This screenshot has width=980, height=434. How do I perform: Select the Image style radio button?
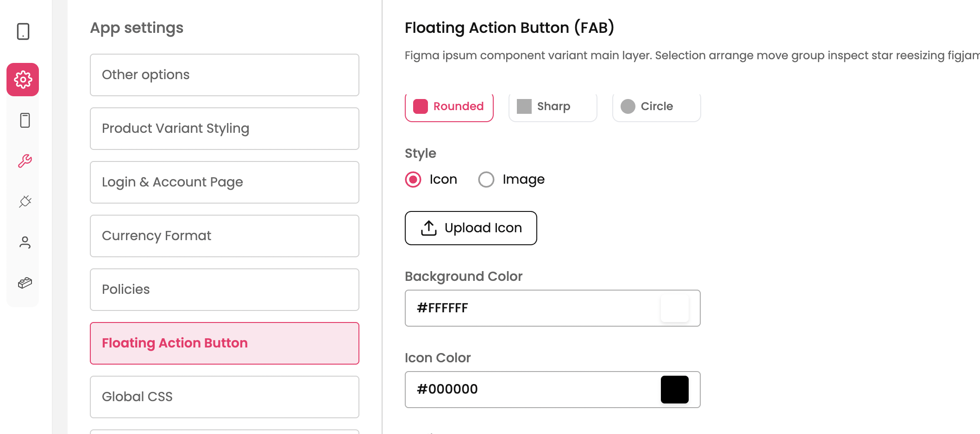[486, 180]
